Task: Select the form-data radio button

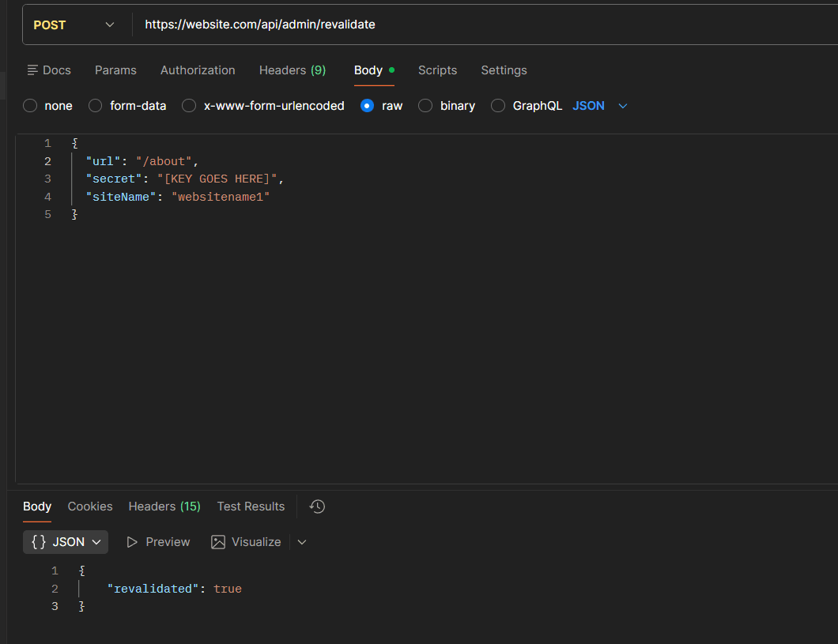Action: point(96,106)
